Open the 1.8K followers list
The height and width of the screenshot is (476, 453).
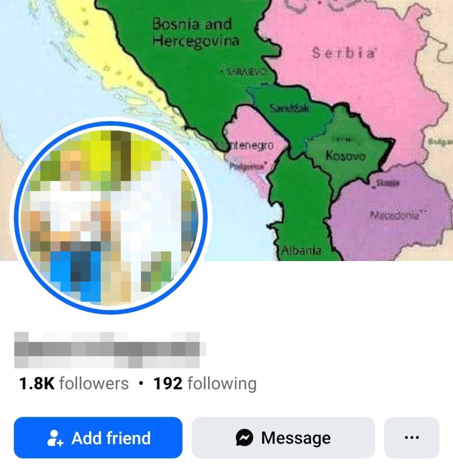point(74,384)
